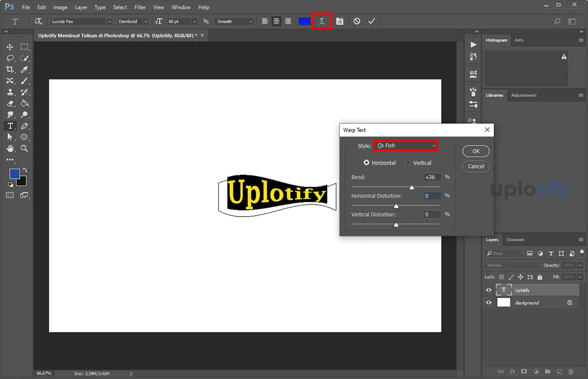The image size is (588, 379).
Task: Open the Filter menu
Action: point(140,7)
